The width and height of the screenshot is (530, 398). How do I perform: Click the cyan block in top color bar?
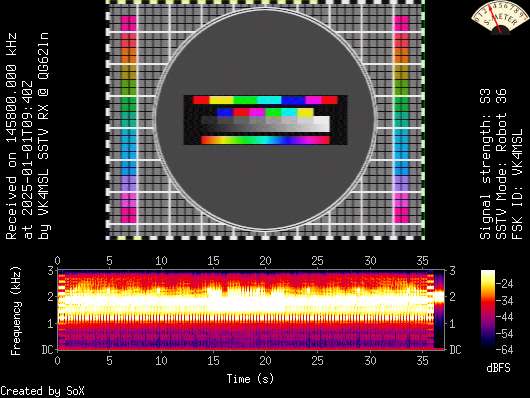pyautogui.click(x=269, y=100)
